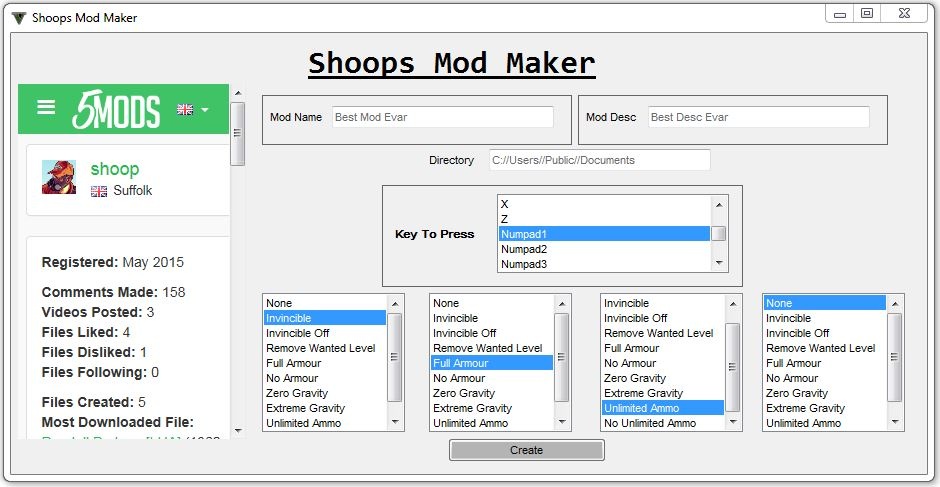Screen dimensions: 940x487
Task: Open the UK flag language dropdown
Action: [192, 109]
